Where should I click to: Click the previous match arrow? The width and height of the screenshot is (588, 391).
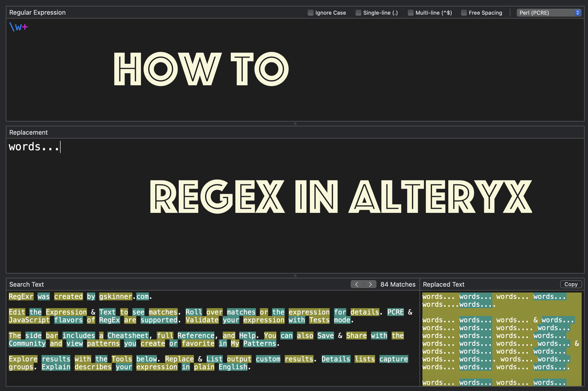[x=357, y=284]
